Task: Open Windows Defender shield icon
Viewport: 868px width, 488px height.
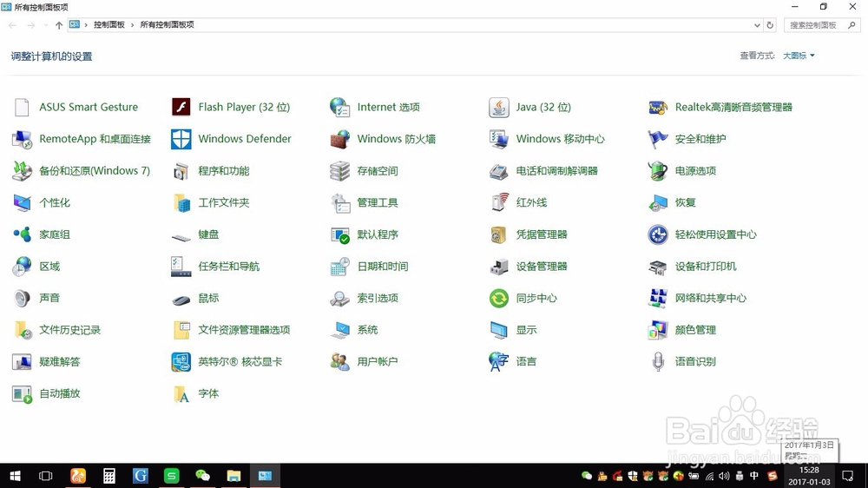Action: click(181, 139)
